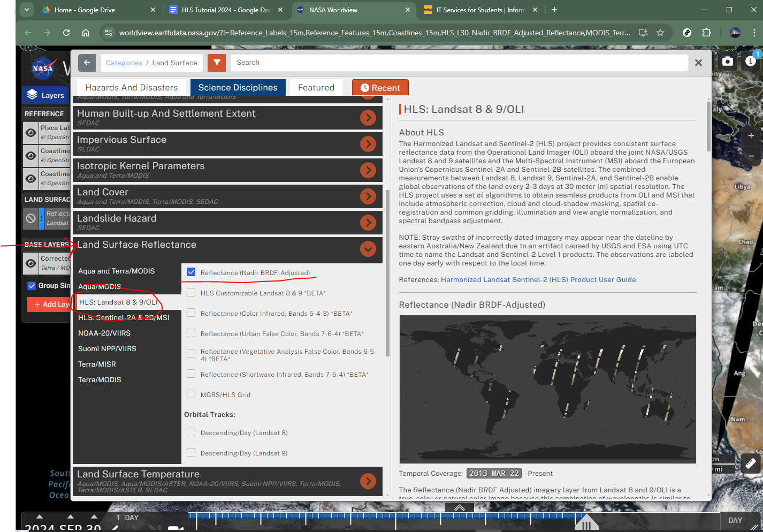
Task: Open layer filters with the red funnel icon
Action: click(x=217, y=63)
